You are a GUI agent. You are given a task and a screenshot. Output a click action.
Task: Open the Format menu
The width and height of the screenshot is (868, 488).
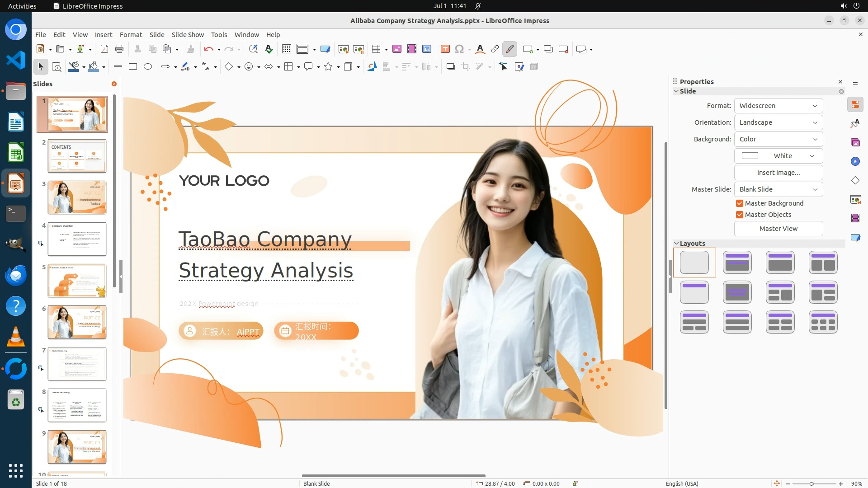click(131, 35)
